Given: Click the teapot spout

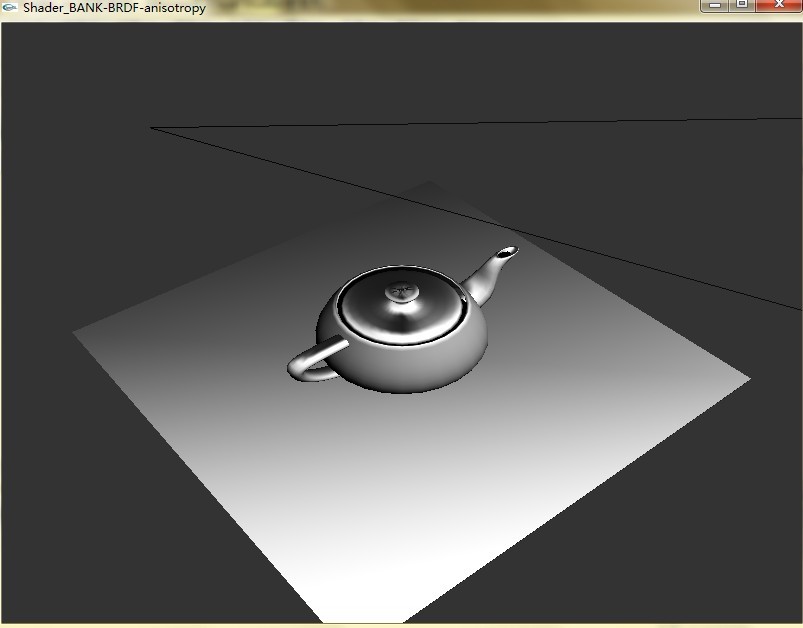Looking at the screenshot, I should [x=491, y=275].
